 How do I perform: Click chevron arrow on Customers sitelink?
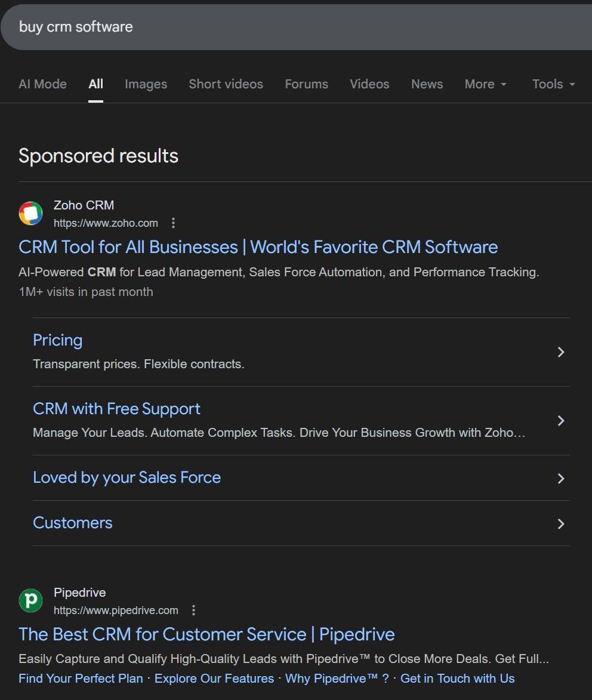tap(560, 523)
